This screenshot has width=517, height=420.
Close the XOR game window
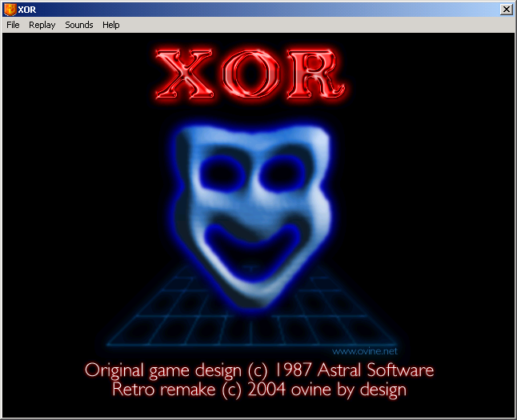506,9
